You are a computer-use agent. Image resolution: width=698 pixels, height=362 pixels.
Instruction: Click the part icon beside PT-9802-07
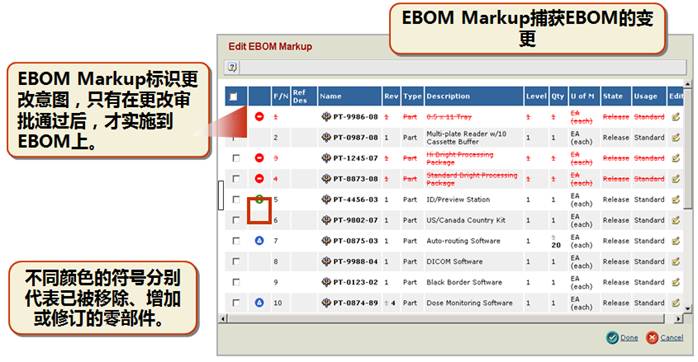326,220
